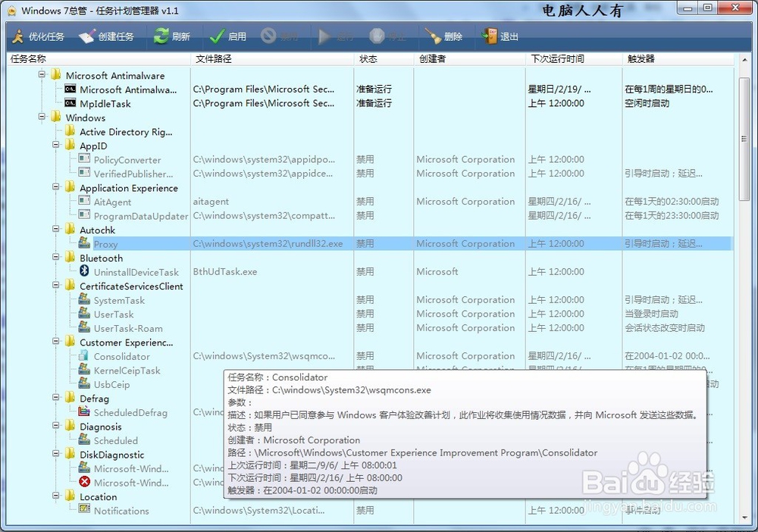Collapse the AppID folder node

[56, 145]
